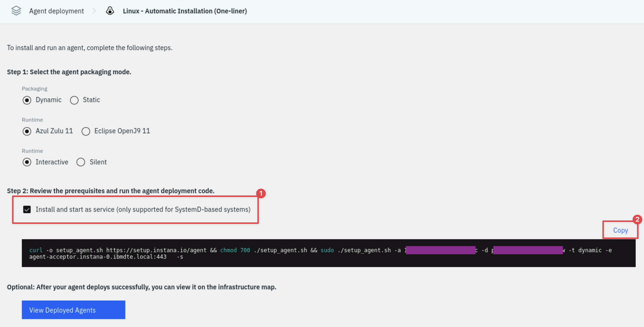Click 'Step 2: Review the prerequisites' heading

tap(110, 191)
